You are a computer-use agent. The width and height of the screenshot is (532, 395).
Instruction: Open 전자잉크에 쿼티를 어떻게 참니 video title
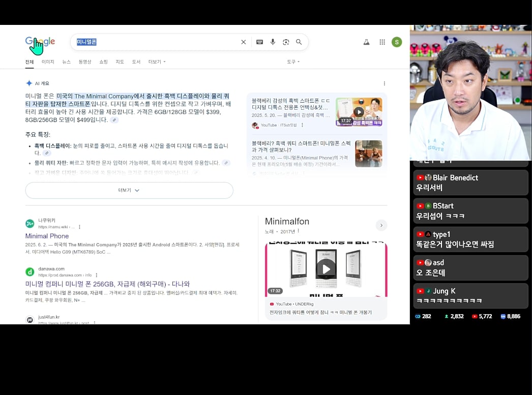click(320, 312)
